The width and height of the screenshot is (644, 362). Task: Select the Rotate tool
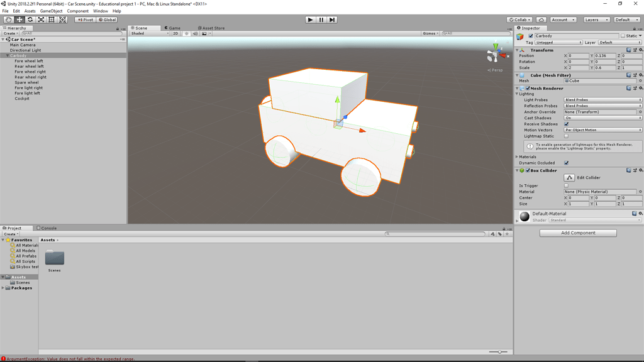30,19
